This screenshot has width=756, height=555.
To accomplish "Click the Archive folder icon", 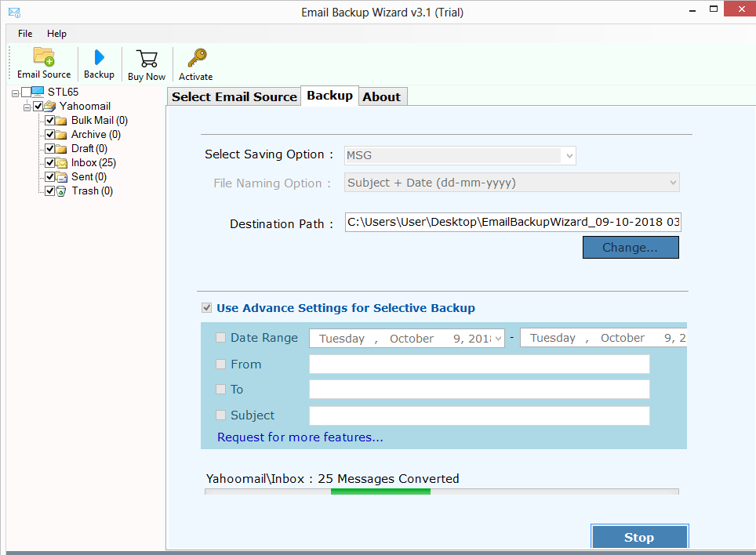I will click(x=61, y=134).
